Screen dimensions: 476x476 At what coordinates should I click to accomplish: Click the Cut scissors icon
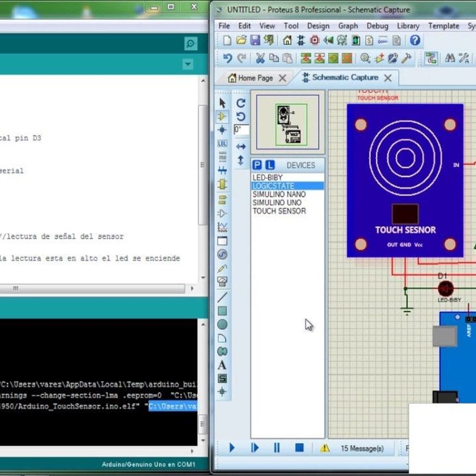pyautogui.click(x=260, y=58)
